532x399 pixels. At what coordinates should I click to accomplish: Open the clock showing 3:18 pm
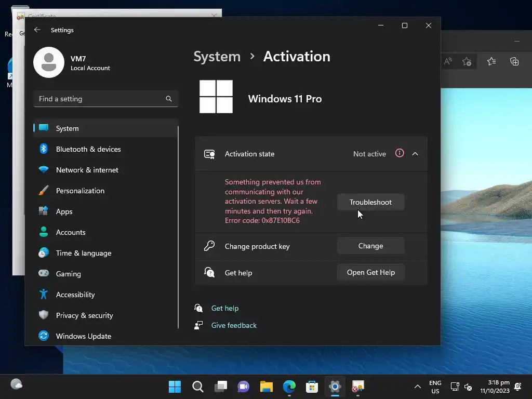tap(495, 387)
